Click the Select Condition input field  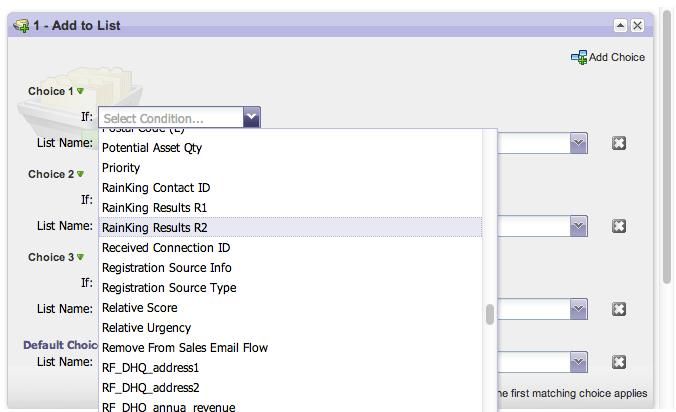pos(171,118)
